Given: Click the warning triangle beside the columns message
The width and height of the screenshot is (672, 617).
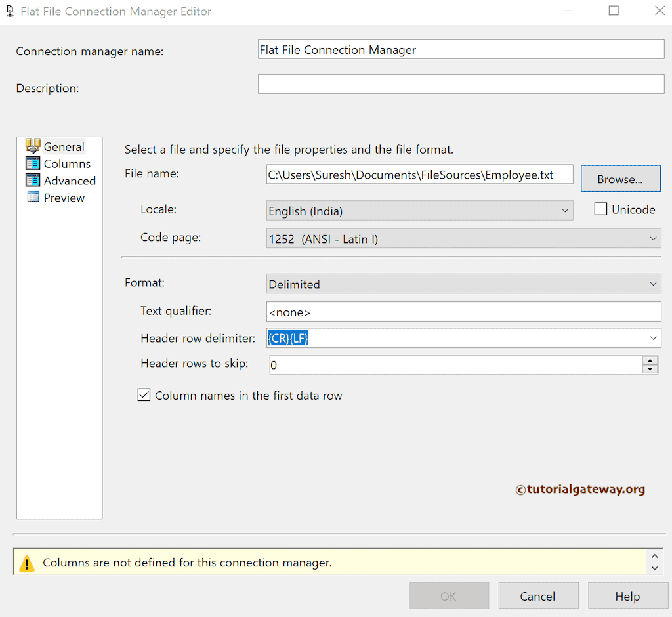Looking at the screenshot, I should coord(26,563).
